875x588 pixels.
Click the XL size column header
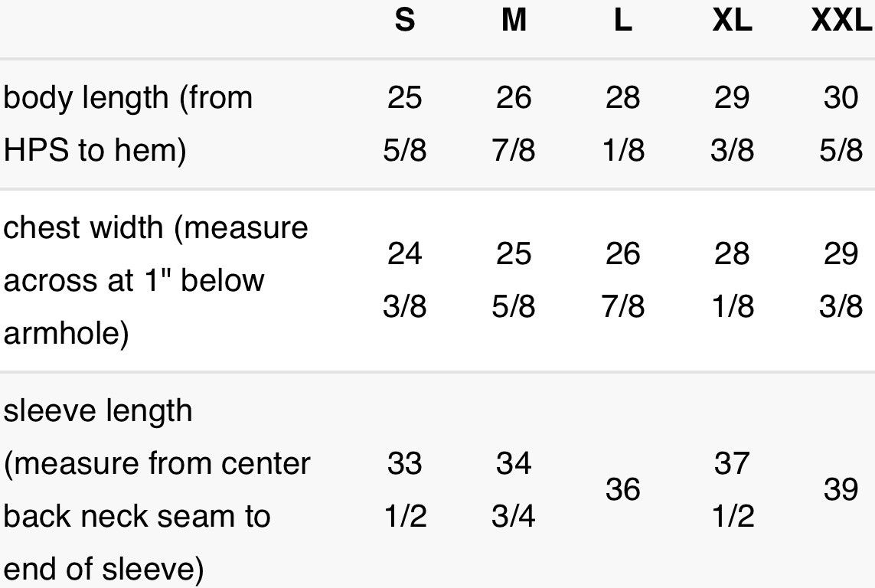click(x=732, y=21)
